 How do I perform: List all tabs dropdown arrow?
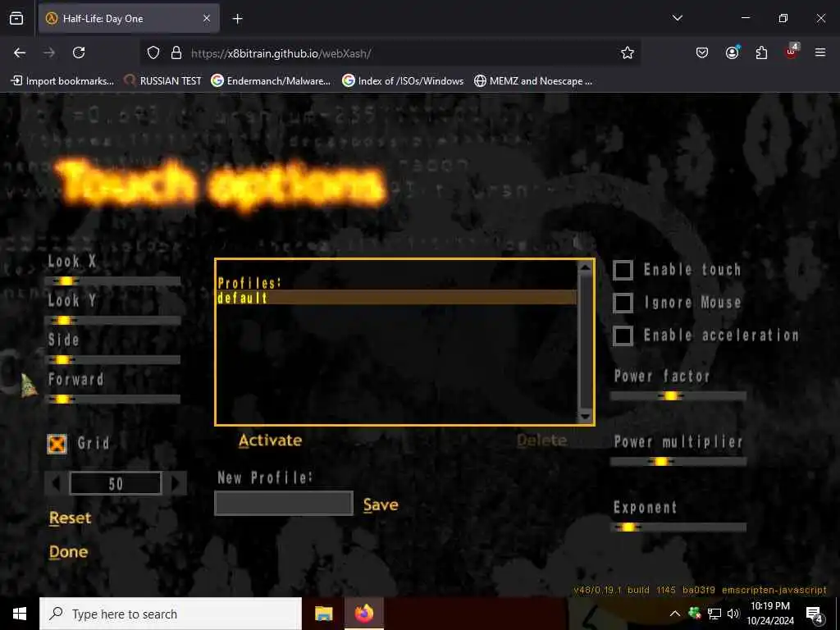point(677,18)
